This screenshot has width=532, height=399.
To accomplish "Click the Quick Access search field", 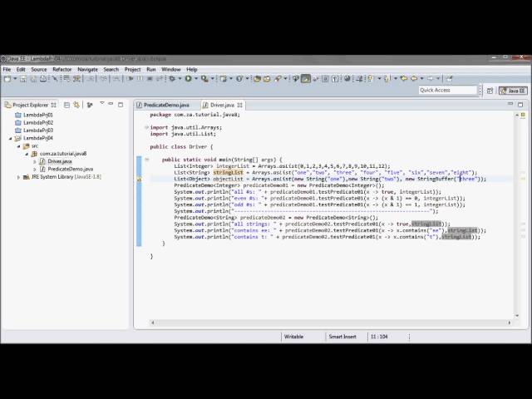I will click(x=448, y=90).
